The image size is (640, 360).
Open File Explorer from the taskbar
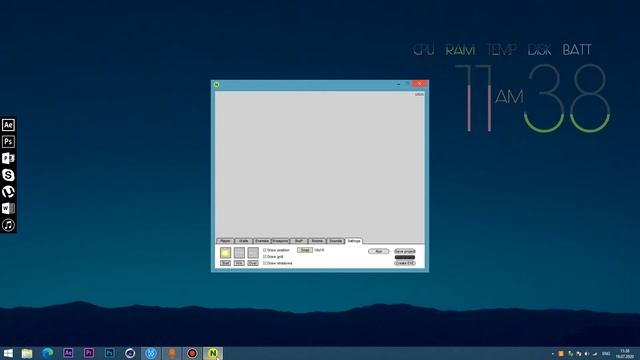[x=27, y=353]
